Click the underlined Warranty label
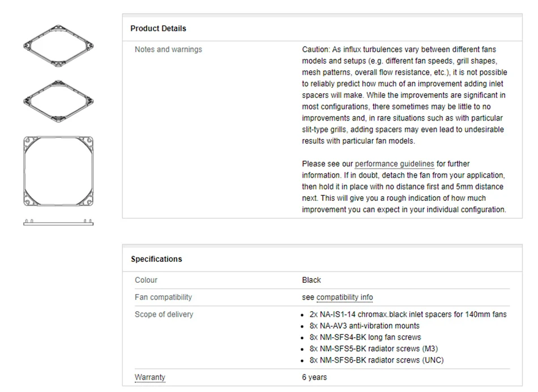 pos(150,377)
